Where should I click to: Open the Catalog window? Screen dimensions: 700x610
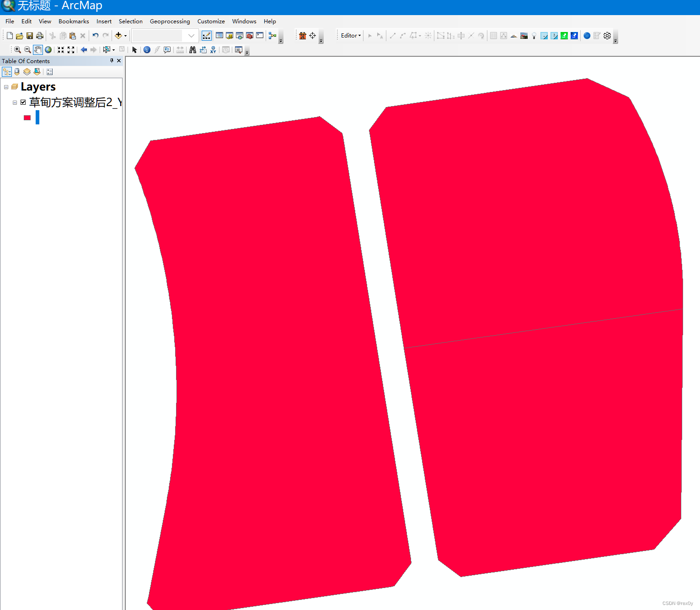pyautogui.click(x=230, y=36)
